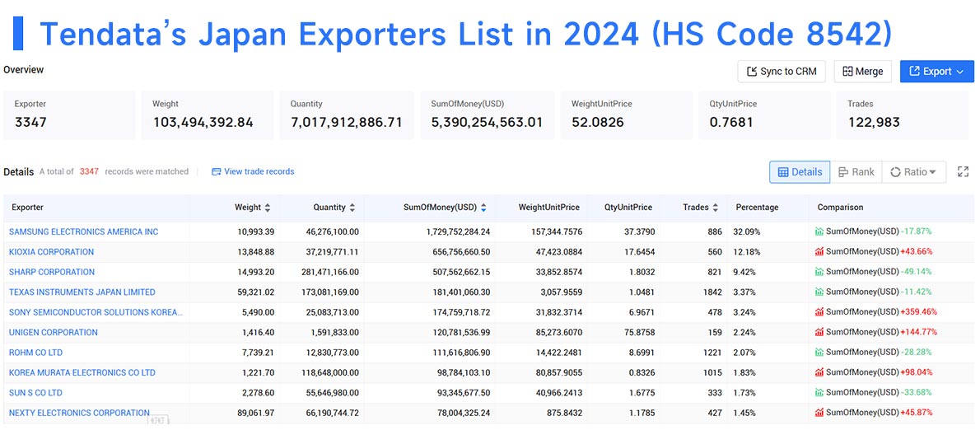Open KOREA MURATA ELECTRONICS CO LTD link
980x430 pixels.
[82, 372]
